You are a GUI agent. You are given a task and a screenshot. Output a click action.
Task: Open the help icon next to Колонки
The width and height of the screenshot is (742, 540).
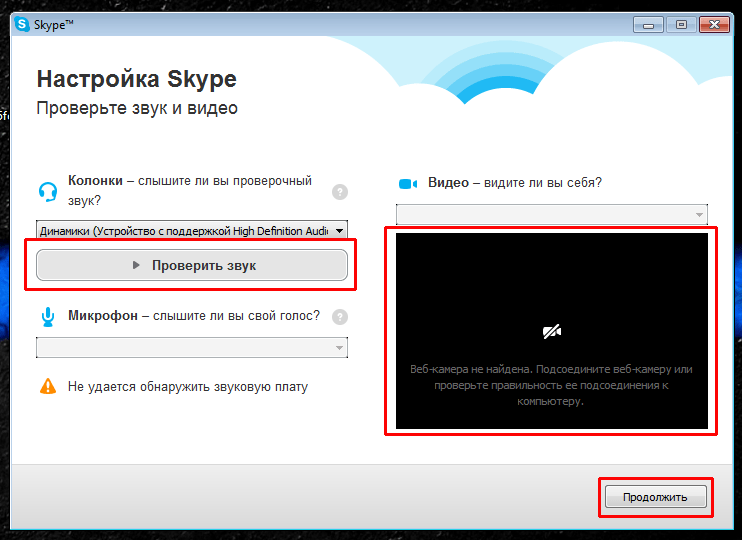pyautogui.click(x=340, y=192)
